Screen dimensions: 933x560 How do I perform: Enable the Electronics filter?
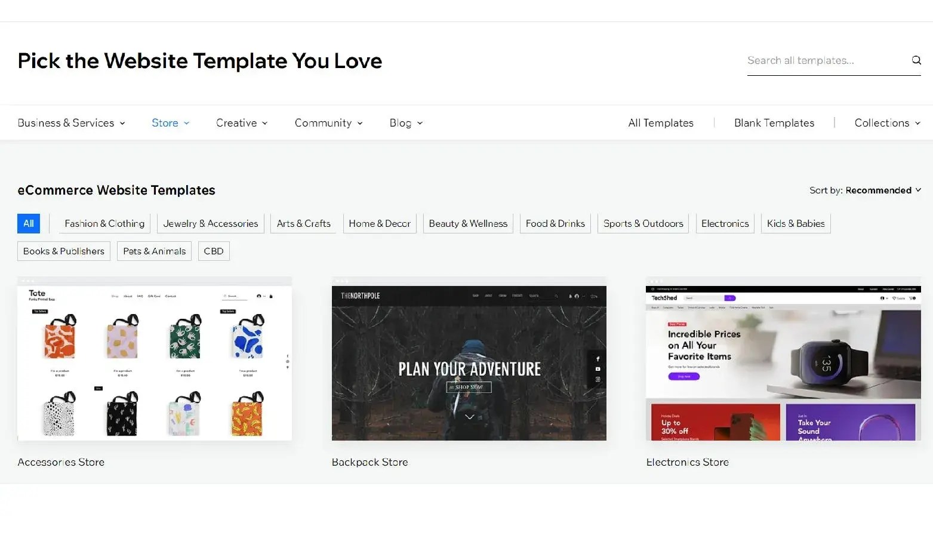coord(725,223)
